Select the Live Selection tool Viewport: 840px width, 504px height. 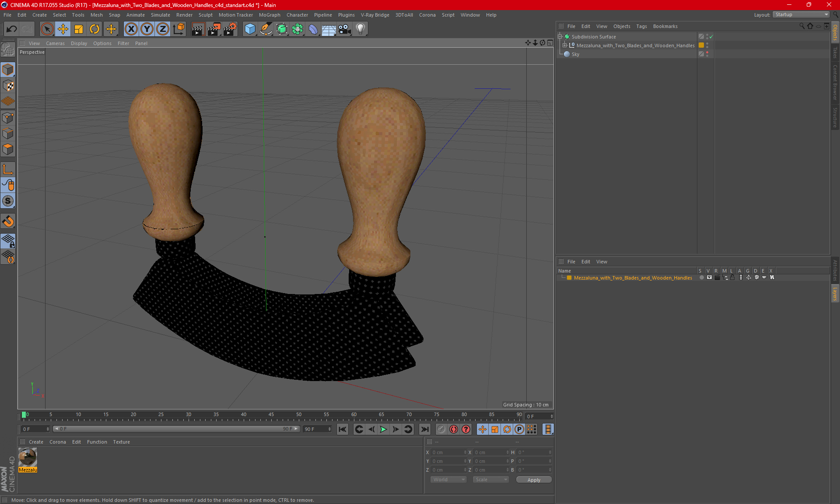[x=47, y=29]
